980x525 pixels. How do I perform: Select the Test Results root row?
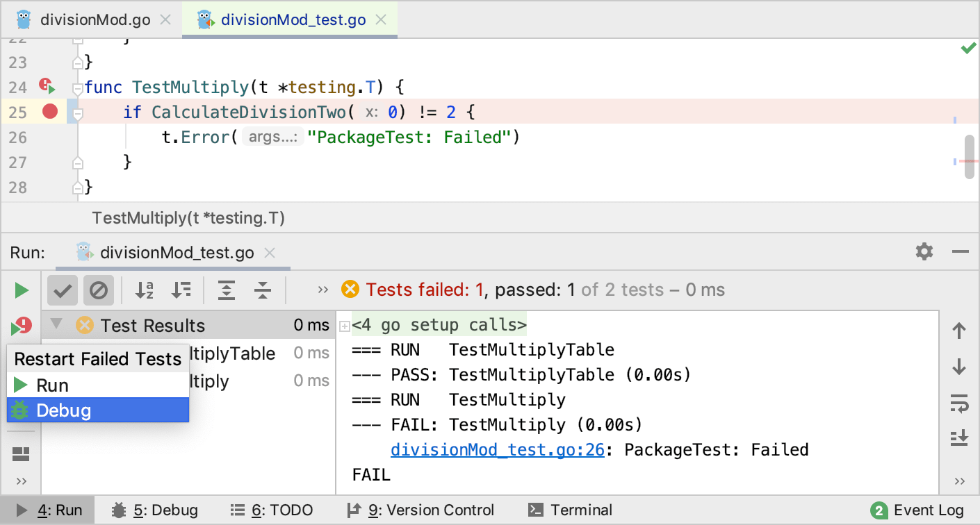188,325
